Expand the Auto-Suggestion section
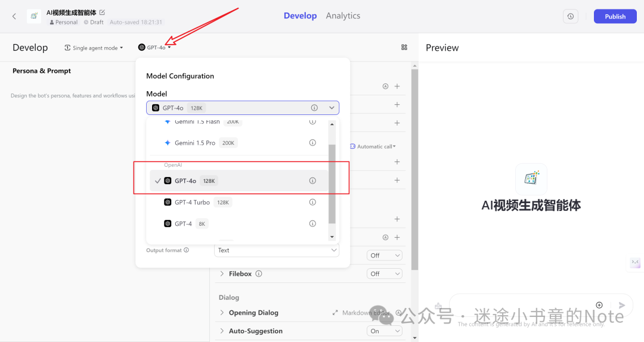The image size is (644, 342). click(x=222, y=331)
